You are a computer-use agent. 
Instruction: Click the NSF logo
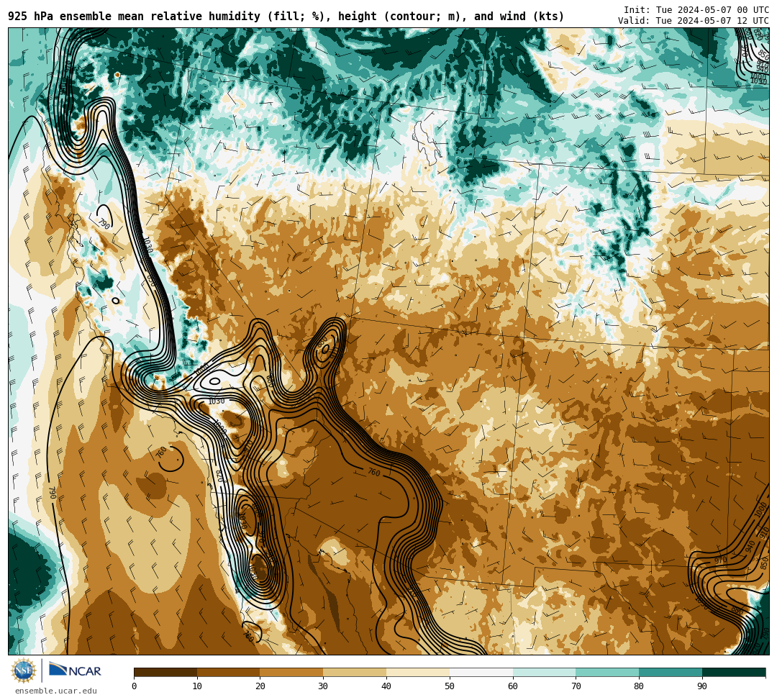pyautogui.click(x=24, y=671)
